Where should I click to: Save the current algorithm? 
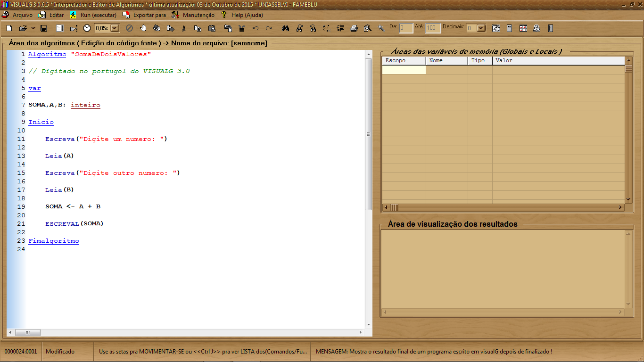(x=44, y=28)
